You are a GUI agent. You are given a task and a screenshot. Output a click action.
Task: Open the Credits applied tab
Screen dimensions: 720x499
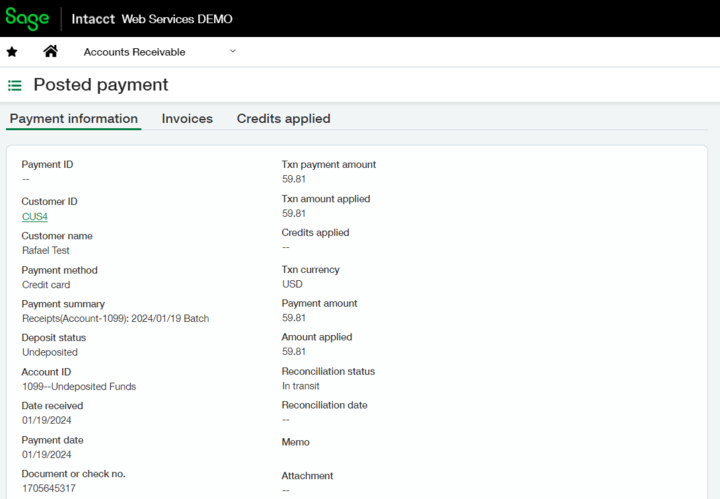tap(283, 119)
